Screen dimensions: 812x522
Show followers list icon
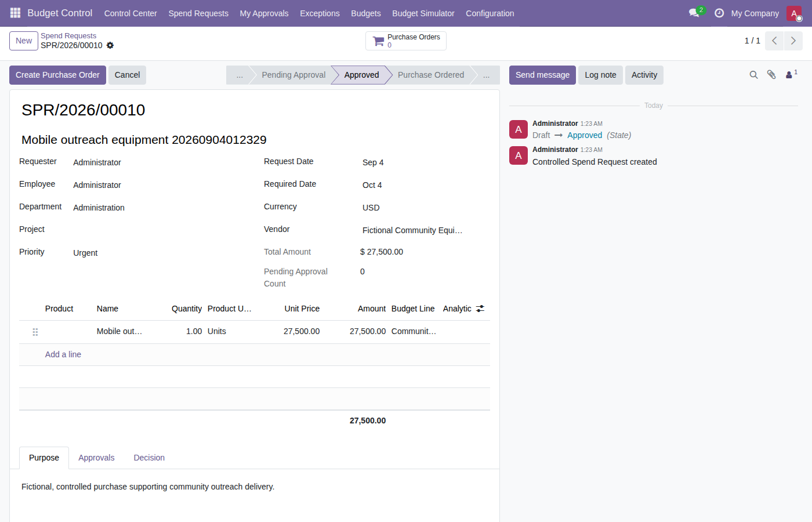pos(791,75)
